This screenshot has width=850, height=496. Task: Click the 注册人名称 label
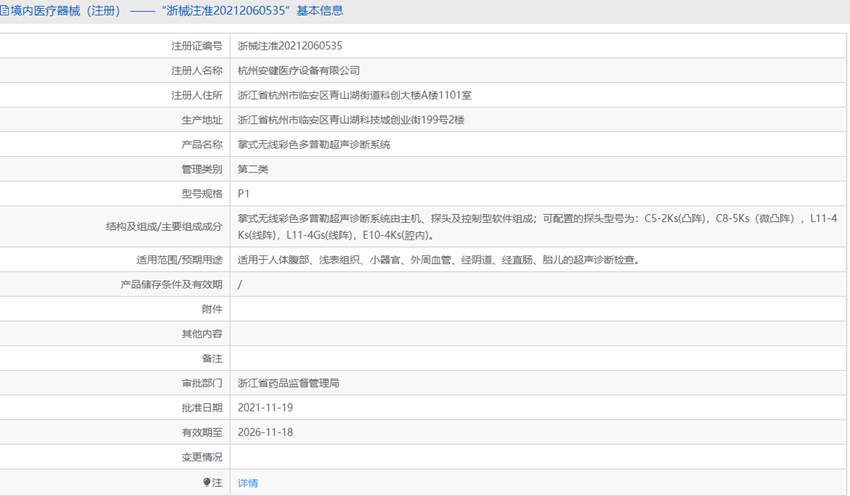click(x=197, y=70)
